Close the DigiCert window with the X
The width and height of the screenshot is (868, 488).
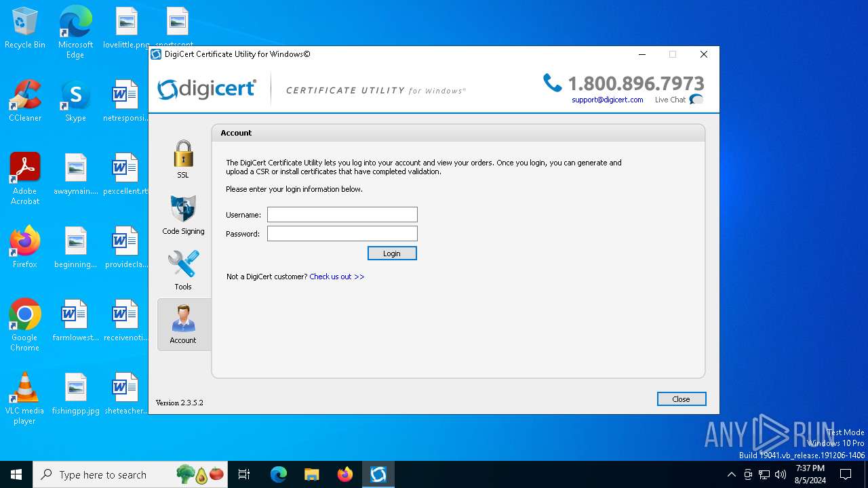pos(704,54)
